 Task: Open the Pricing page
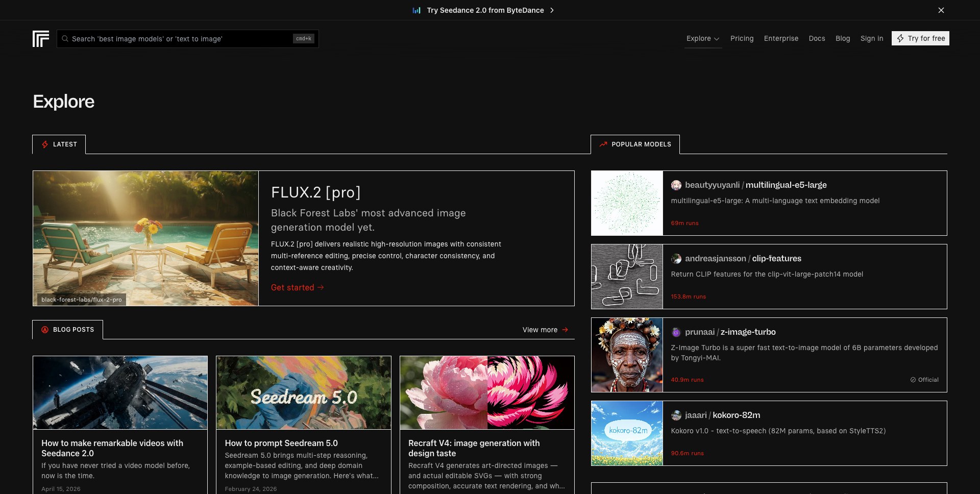click(742, 38)
